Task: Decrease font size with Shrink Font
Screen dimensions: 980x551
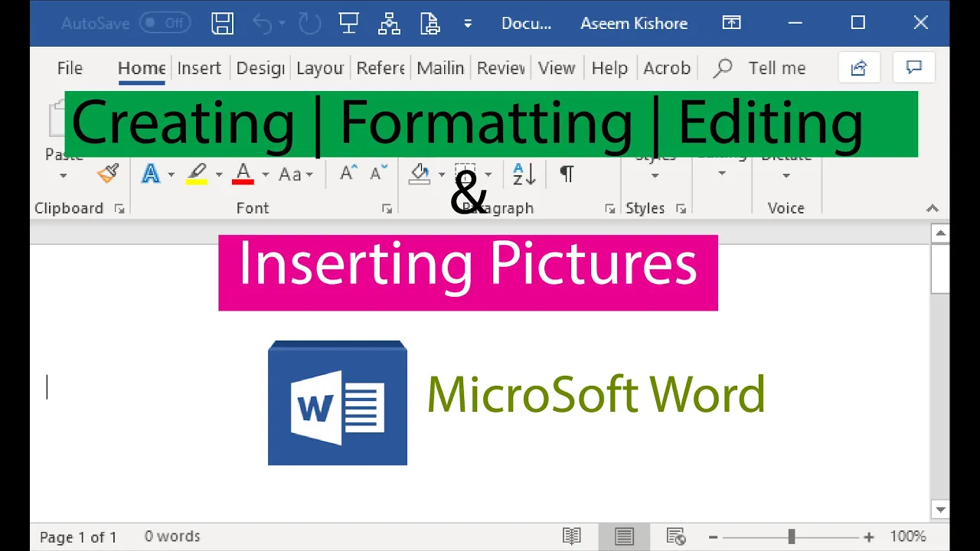Action: [379, 173]
